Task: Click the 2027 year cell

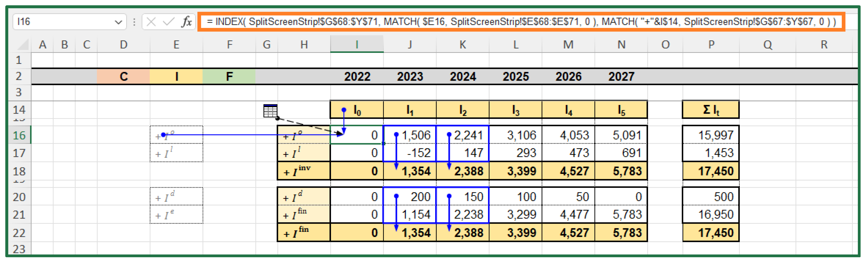Action: (x=621, y=76)
